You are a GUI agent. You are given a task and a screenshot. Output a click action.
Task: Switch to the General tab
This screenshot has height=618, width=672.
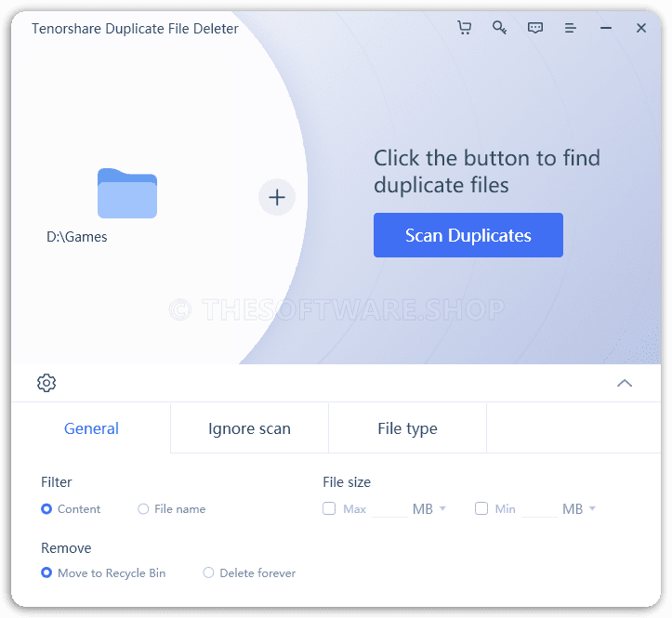[91, 428]
